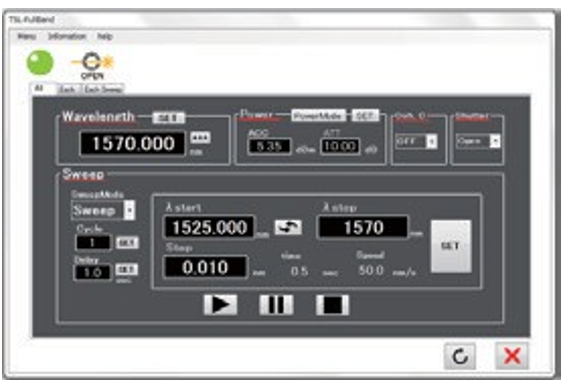Pause the running sweep

coord(276,305)
